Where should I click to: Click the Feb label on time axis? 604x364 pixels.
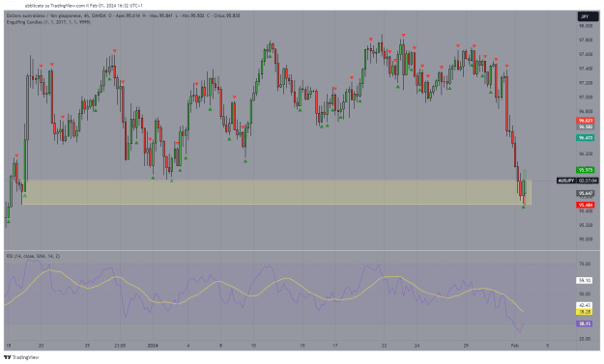click(x=515, y=346)
